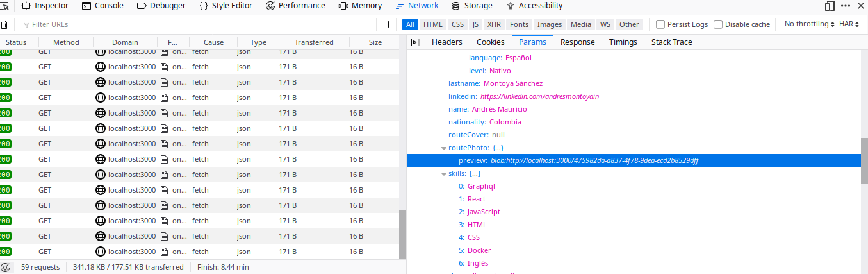Filter requests by Other type
The image size is (868, 274).
tap(629, 24)
